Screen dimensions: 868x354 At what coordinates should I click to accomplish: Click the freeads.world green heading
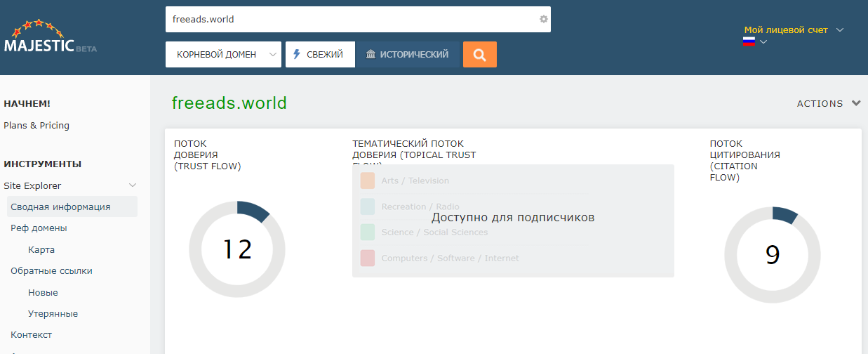click(x=229, y=103)
